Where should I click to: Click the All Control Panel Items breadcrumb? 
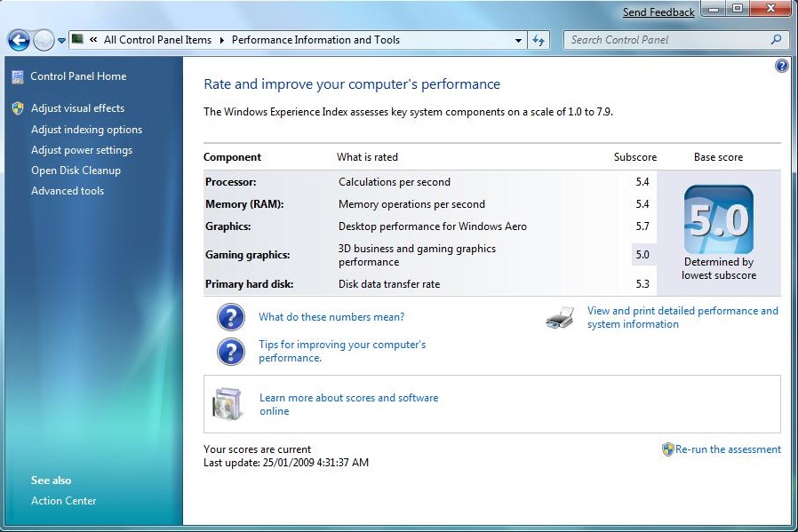coord(157,40)
